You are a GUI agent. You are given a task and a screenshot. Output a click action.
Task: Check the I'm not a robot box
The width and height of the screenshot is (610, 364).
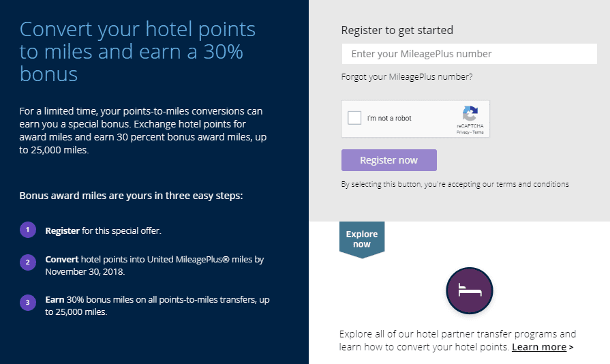[x=354, y=118]
